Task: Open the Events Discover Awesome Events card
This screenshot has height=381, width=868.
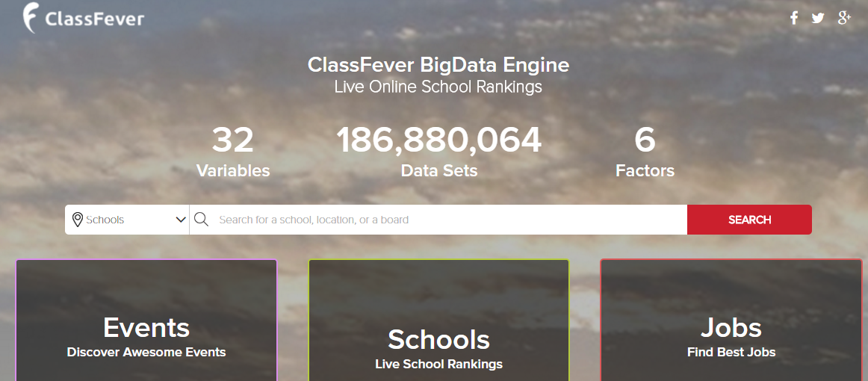Action: 146,320
